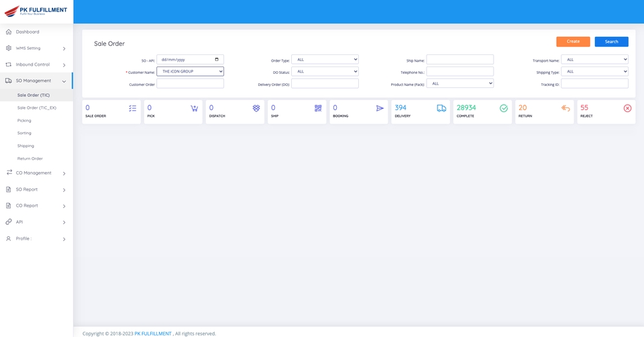The width and height of the screenshot is (644, 337).
Task: Click the Delivery Order (DO) input field
Action: [x=325, y=83]
